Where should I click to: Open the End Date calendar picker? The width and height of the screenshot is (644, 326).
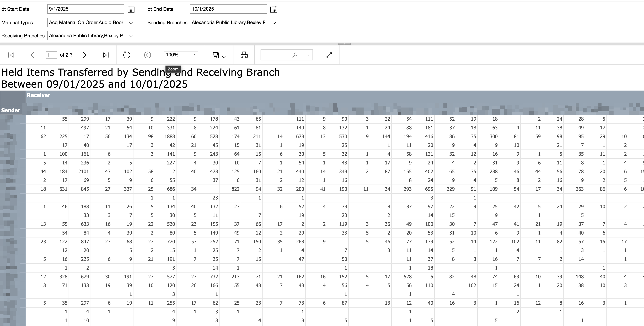pos(274,9)
